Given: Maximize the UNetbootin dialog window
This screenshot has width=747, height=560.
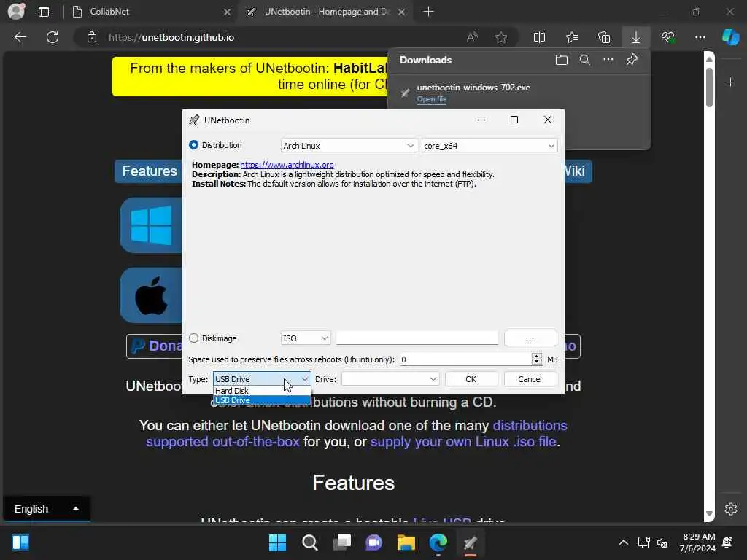Looking at the screenshot, I should click(x=514, y=120).
